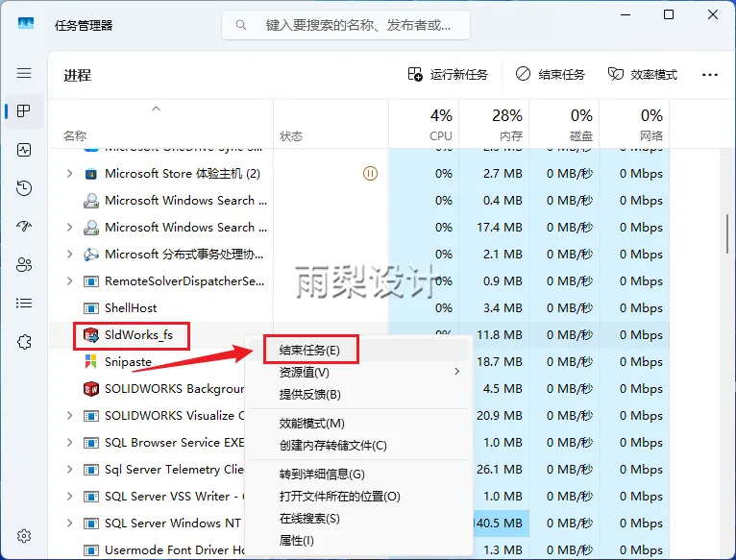Click the Microsoft 分布式事务处理 process icon
The image size is (736, 560).
[x=90, y=255]
